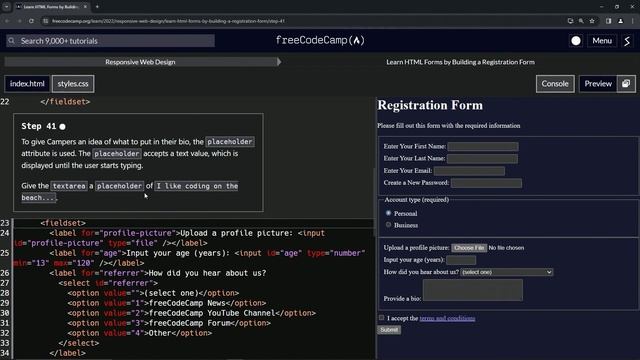Click the Choose File button

[469, 248]
